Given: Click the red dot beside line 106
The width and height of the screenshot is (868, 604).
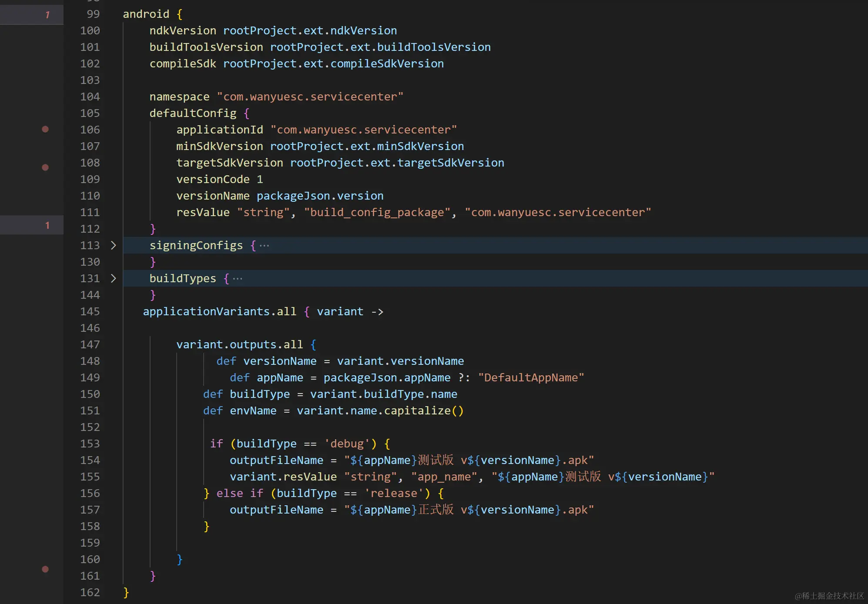Looking at the screenshot, I should click(x=45, y=129).
